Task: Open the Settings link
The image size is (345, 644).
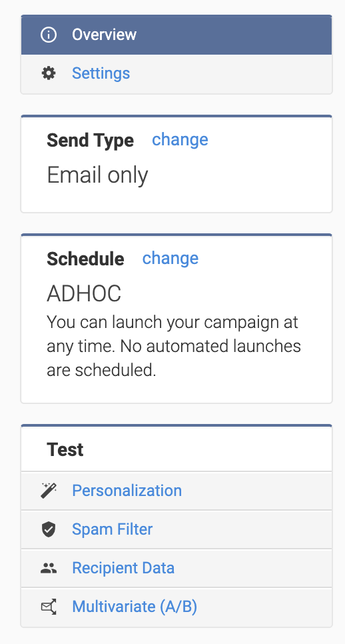Action: click(x=101, y=73)
